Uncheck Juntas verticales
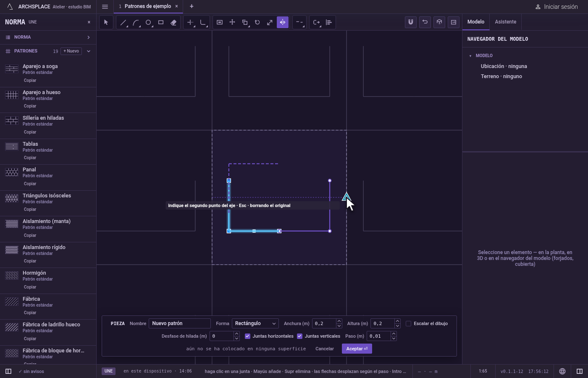 point(299,336)
